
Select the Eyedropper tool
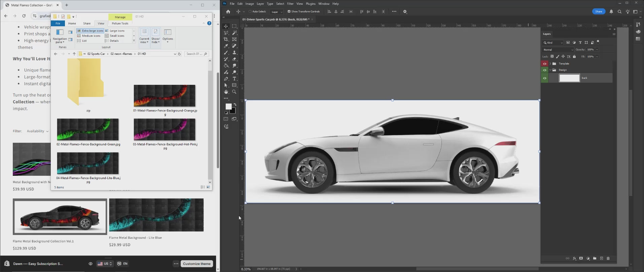(x=226, y=46)
